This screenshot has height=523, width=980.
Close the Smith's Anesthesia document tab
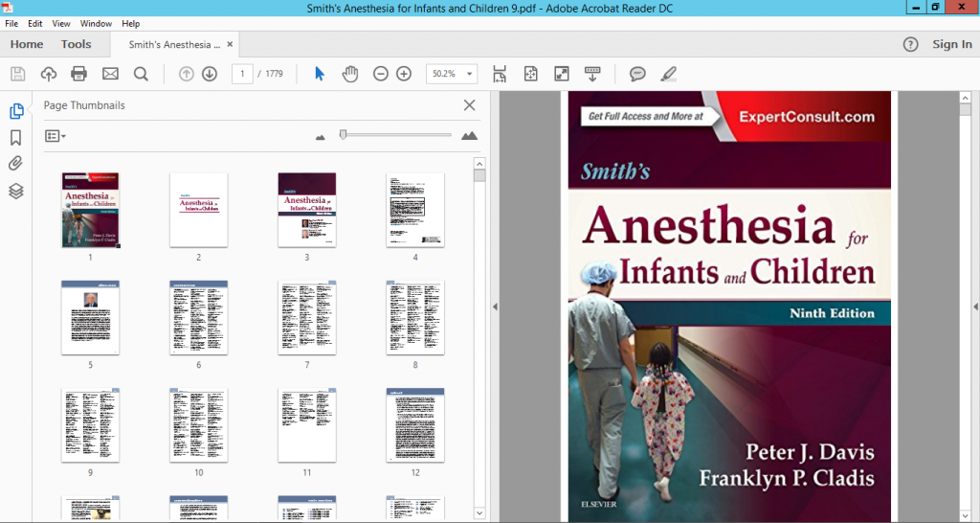coord(230,44)
